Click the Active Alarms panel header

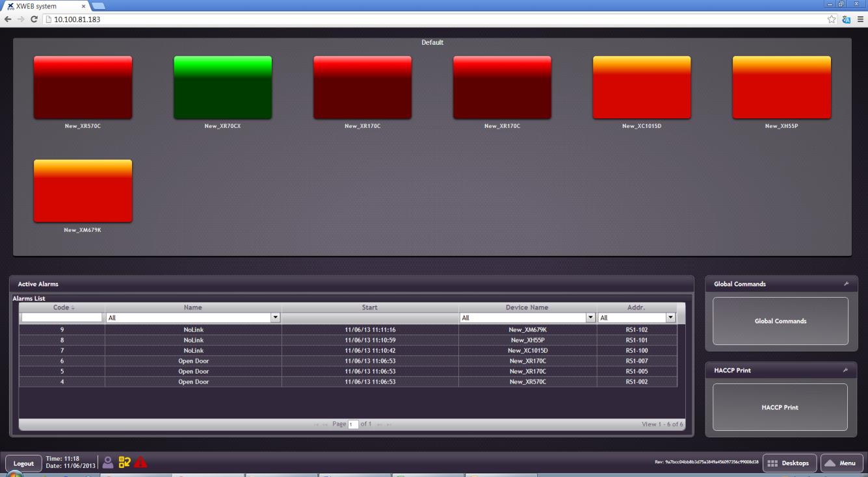(x=351, y=284)
